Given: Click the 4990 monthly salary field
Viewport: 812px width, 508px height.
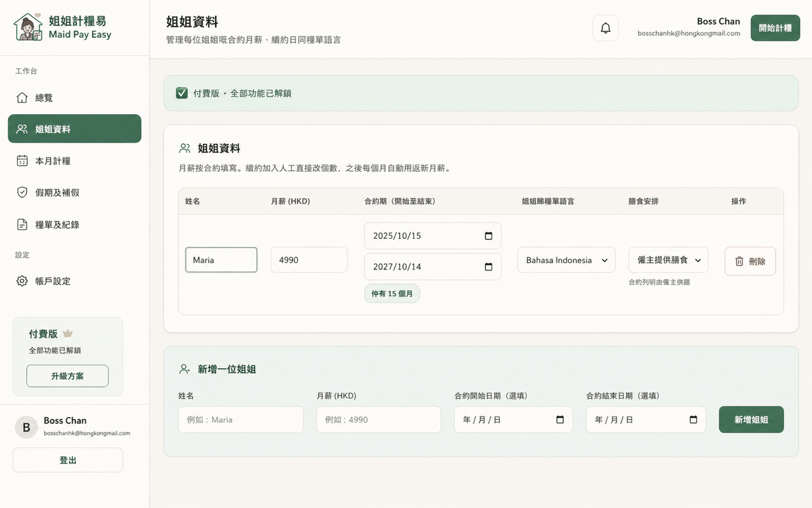Looking at the screenshot, I should pyautogui.click(x=309, y=260).
